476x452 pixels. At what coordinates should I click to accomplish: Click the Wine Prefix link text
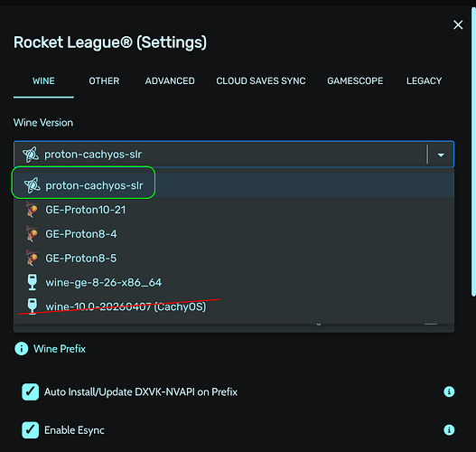[60, 349]
